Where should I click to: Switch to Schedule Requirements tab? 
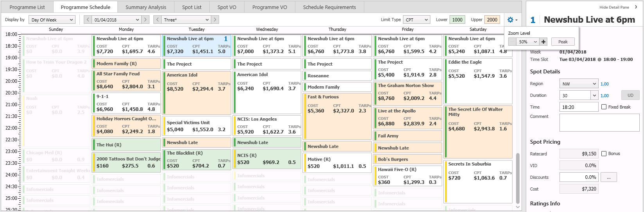coord(329,7)
